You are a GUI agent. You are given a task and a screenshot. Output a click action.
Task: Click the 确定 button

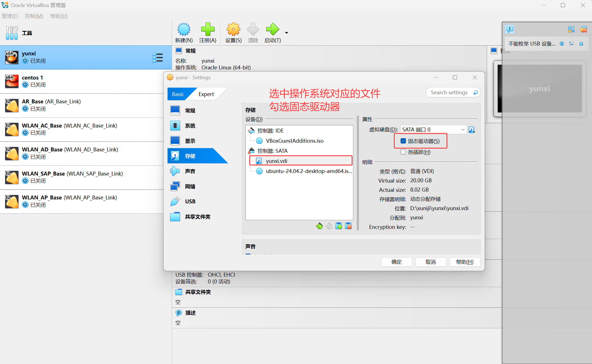[396, 262]
